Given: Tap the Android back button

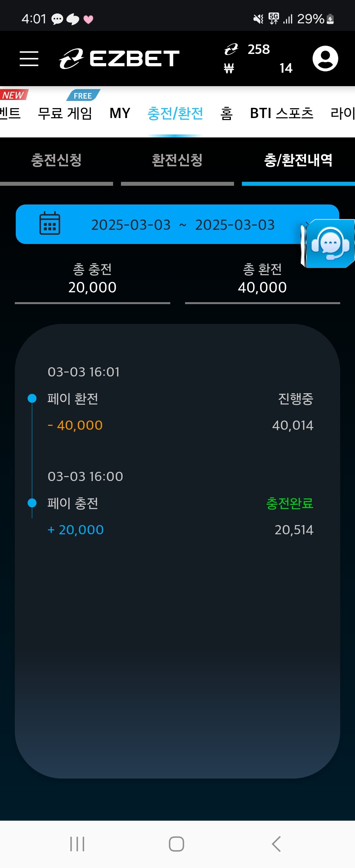Looking at the screenshot, I should pos(276,844).
